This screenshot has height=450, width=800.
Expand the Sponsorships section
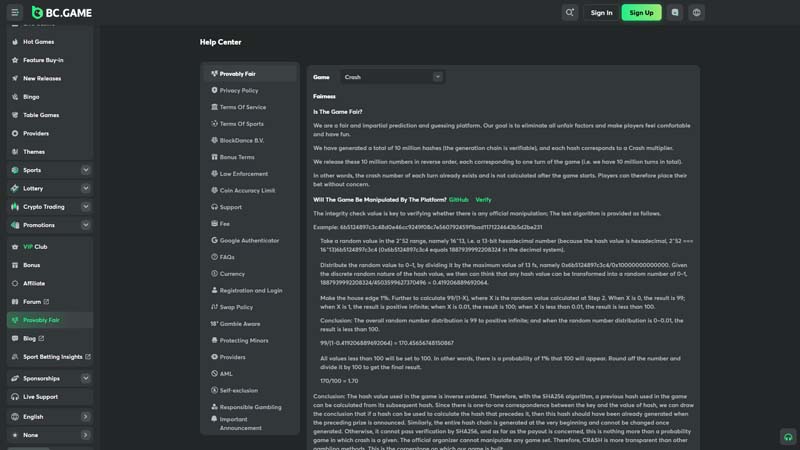pos(86,379)
